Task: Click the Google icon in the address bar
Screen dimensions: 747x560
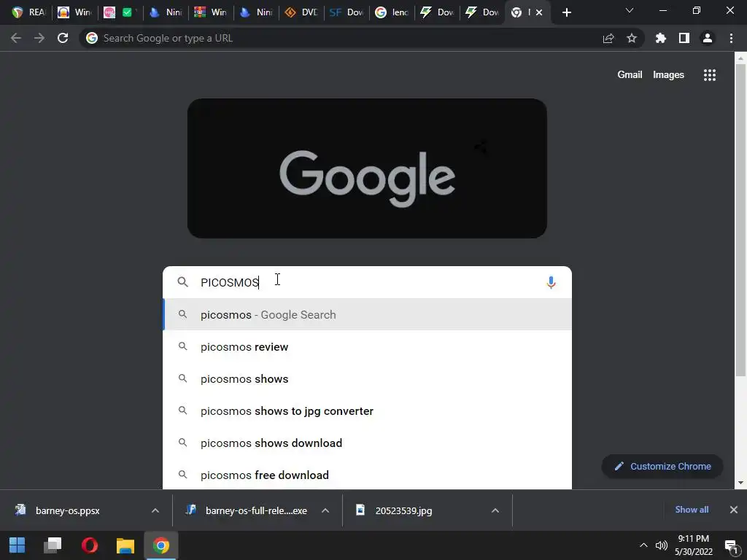Action: pos(92,38)
